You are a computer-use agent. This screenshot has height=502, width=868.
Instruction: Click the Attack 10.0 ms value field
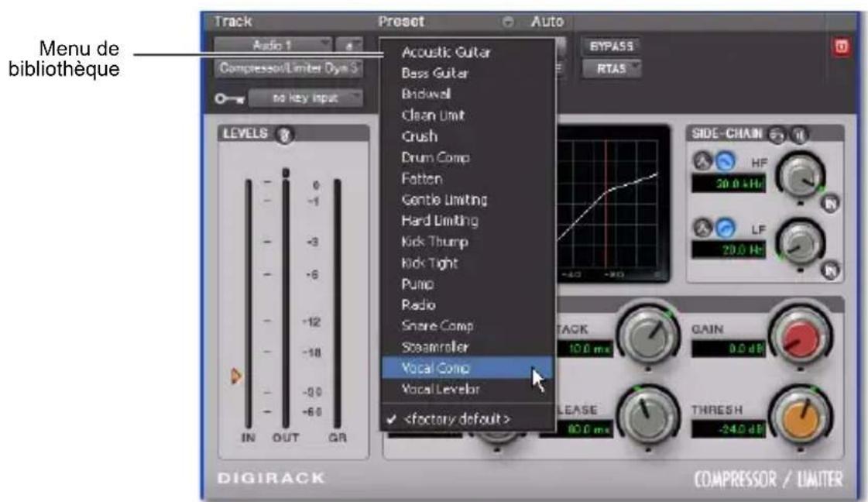click(584, 349)
